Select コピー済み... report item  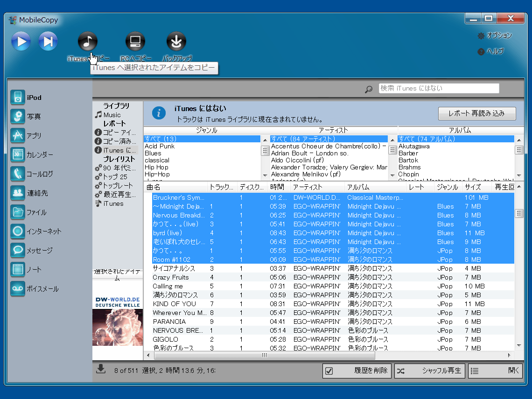[x=115, y=141]
